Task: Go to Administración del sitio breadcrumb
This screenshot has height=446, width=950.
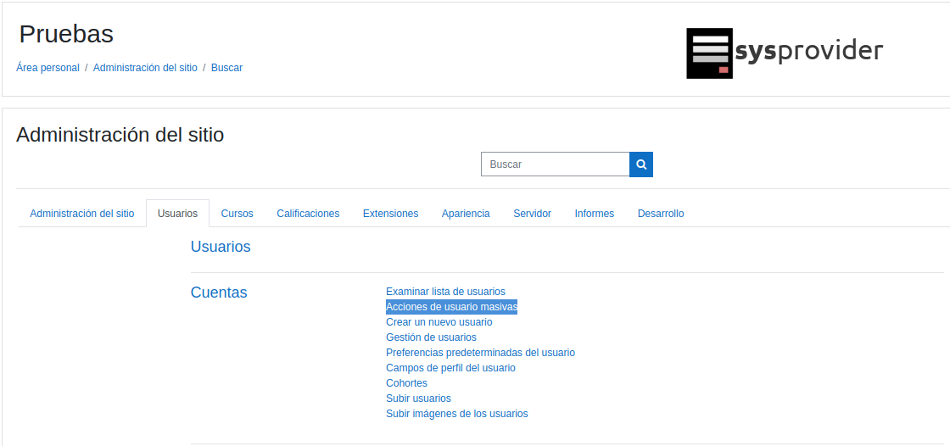Action: coord(145,68)
